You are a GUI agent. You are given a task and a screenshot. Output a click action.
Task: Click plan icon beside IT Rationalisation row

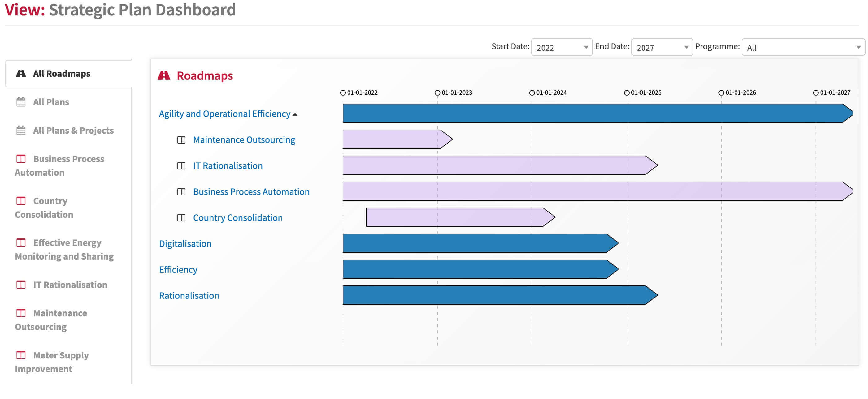[181, 166]
